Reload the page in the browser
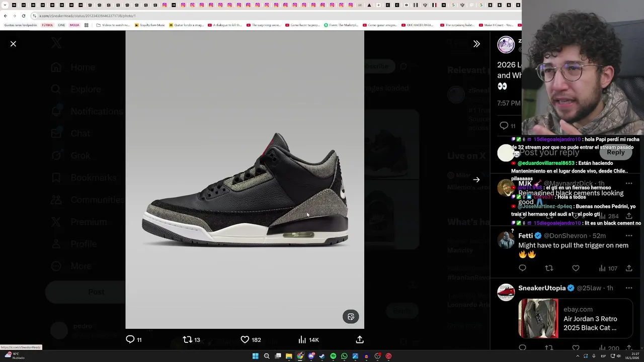This screenshot has height=362, width=644. coord(23,16)
